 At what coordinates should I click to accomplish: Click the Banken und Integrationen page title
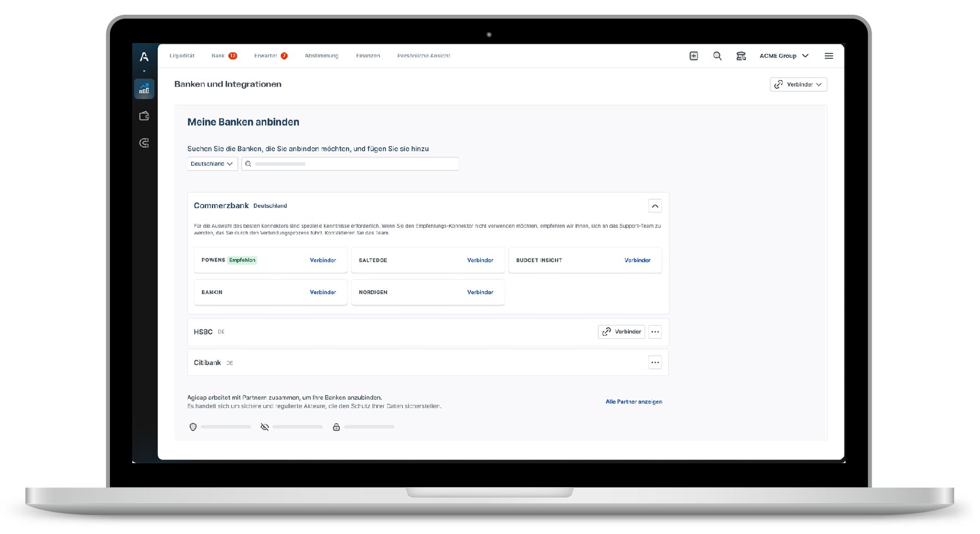tap(228, 84)
